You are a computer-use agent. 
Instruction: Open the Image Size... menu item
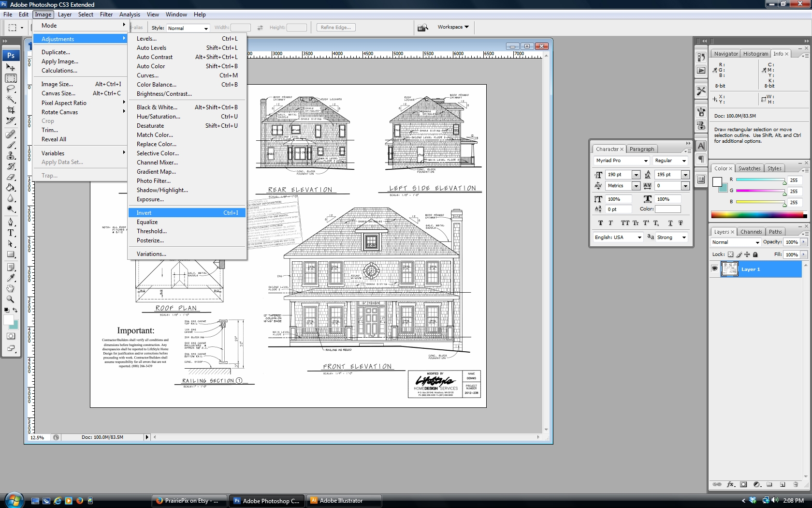pyautogui.click(x=81, y=84)
